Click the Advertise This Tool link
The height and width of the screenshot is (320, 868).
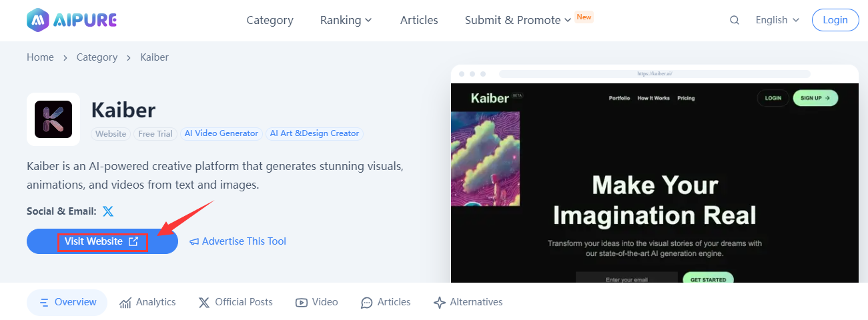pyautogui.click(x=238, y=241)
